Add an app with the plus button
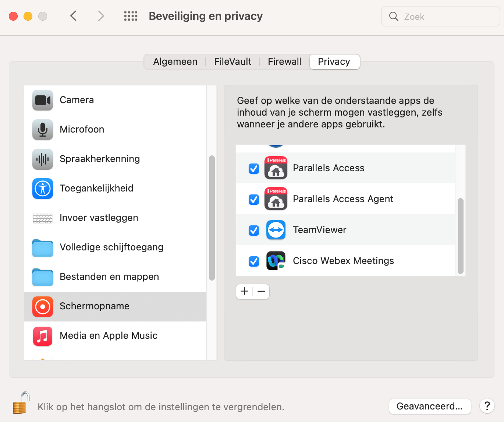The image size is (504, 422). click(245, 292)
